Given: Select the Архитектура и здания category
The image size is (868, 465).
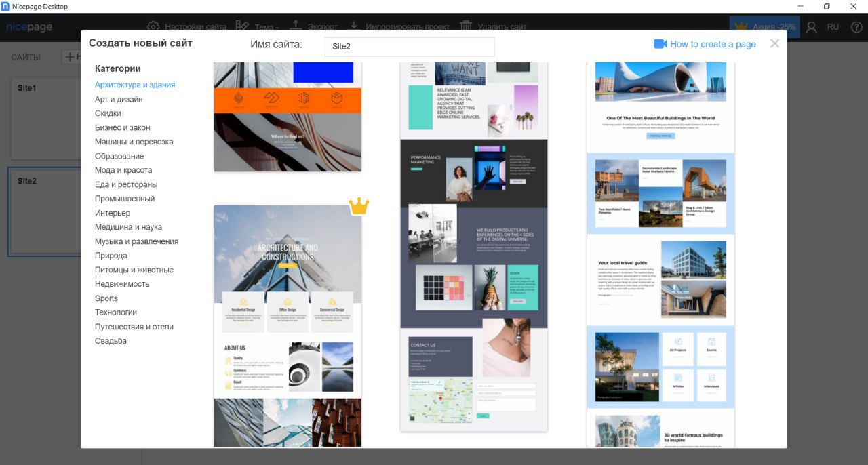Looking at the screenshot, I should tap(135, 85).
